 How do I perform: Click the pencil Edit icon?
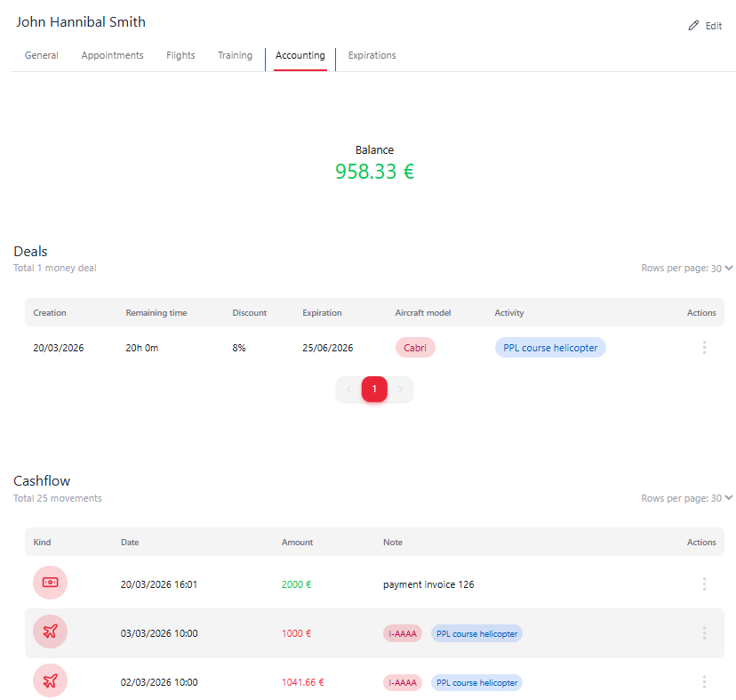coord(694,26)
